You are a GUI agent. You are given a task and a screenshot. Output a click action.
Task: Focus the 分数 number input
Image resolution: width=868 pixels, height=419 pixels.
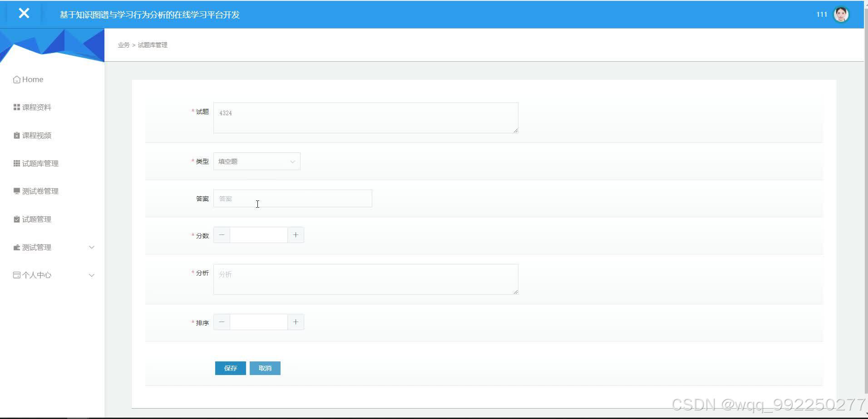[x=259, y=235]
